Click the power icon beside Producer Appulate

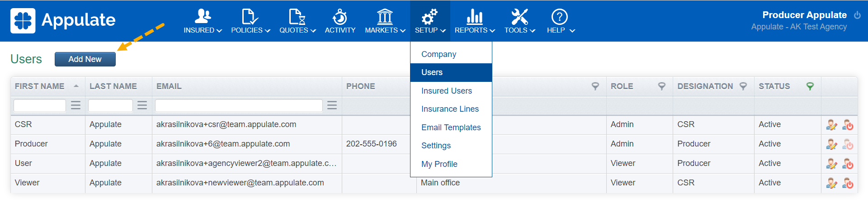point(857,15)
